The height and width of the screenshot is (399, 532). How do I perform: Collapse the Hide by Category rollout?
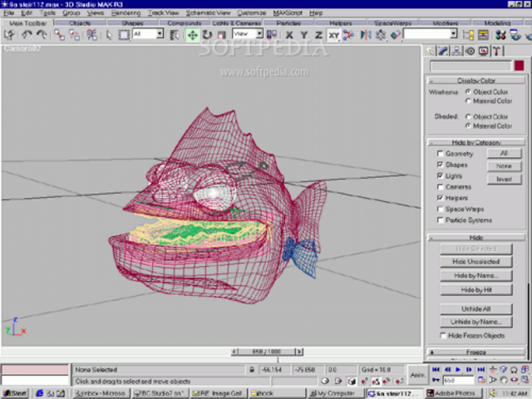tap(476, 142)
